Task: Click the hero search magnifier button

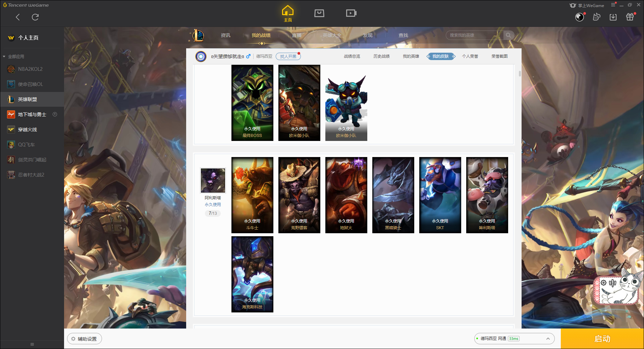Action: coord(508,35)
